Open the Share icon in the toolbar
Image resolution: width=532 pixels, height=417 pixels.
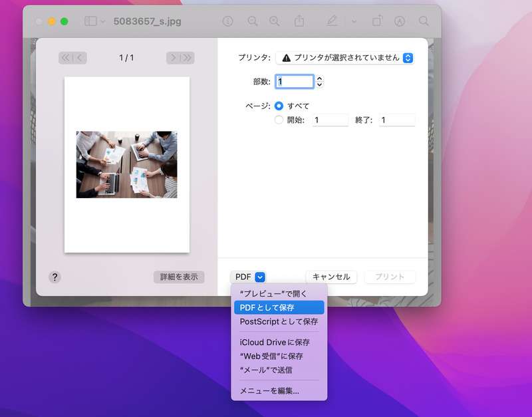(299, 21)
